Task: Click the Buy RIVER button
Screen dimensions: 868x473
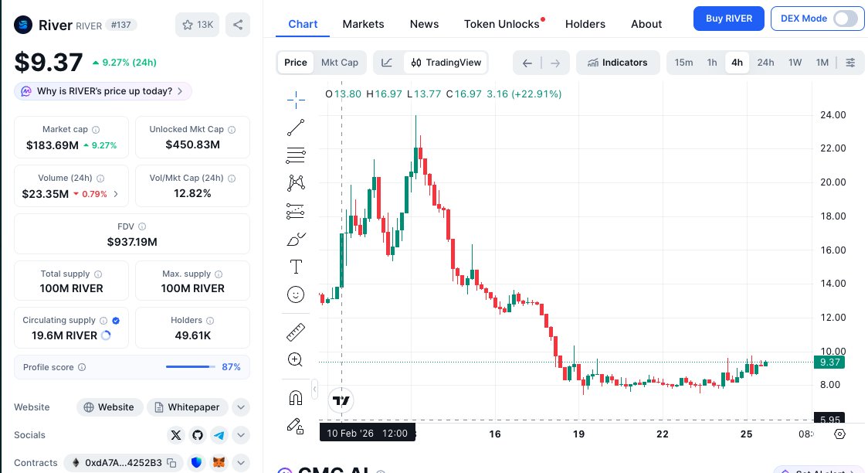Action: [728, 19]
